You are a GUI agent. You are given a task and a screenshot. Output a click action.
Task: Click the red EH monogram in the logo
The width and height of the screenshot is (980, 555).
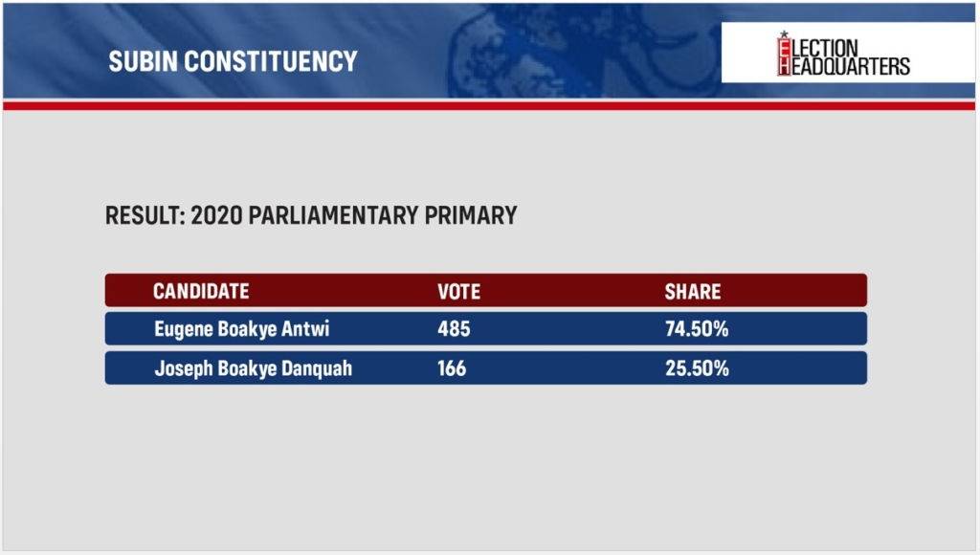tap(785, 56)
